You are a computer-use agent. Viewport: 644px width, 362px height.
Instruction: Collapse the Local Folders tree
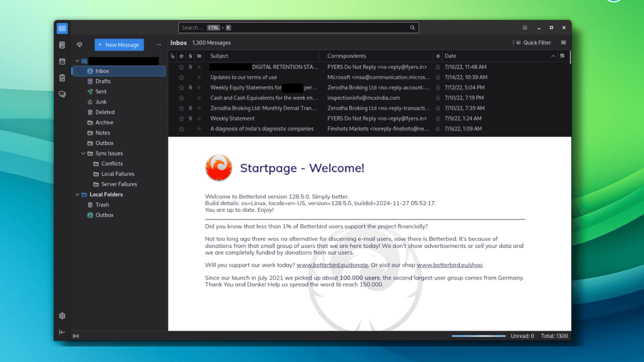click(x=77, y=195)
